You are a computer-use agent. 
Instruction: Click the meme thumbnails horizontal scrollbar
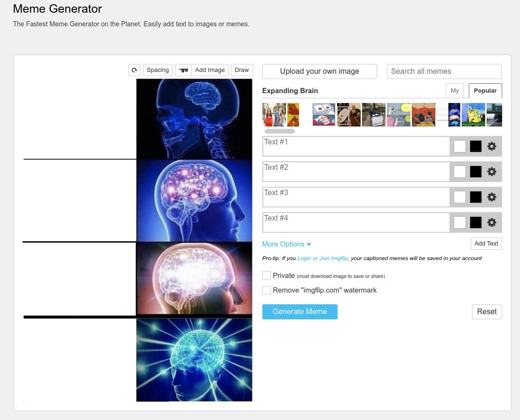pyautogui.click(x=280, y=131)
